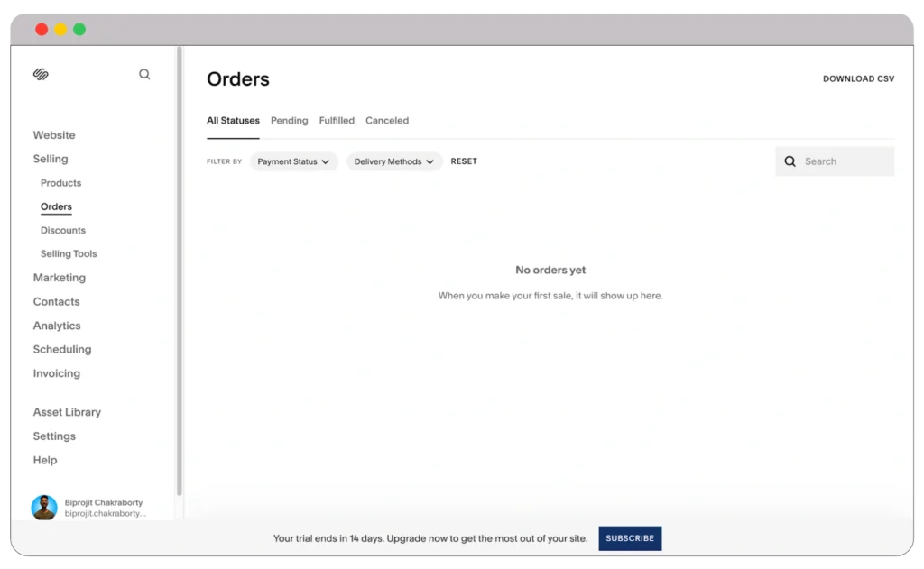Open the Invoicing page from the sidebar
Viewport: 924px width, 569px height.
pyautogui.click(x=57, y=373)
